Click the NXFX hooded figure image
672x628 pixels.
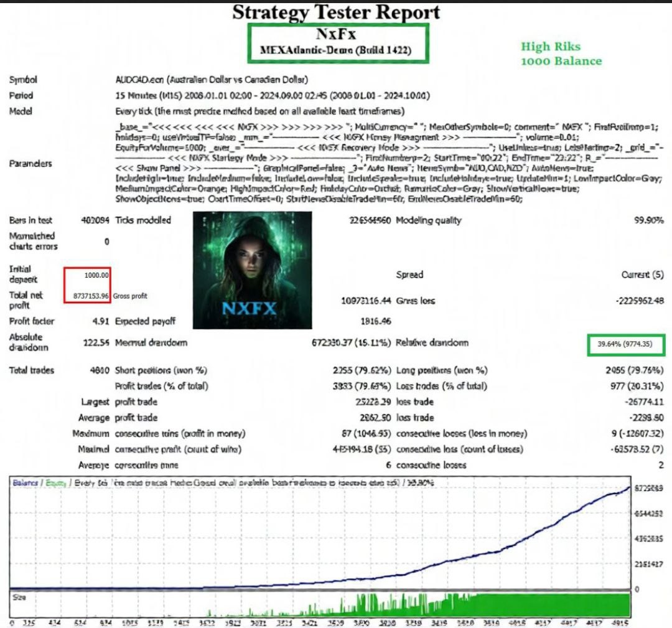point(253,270)
